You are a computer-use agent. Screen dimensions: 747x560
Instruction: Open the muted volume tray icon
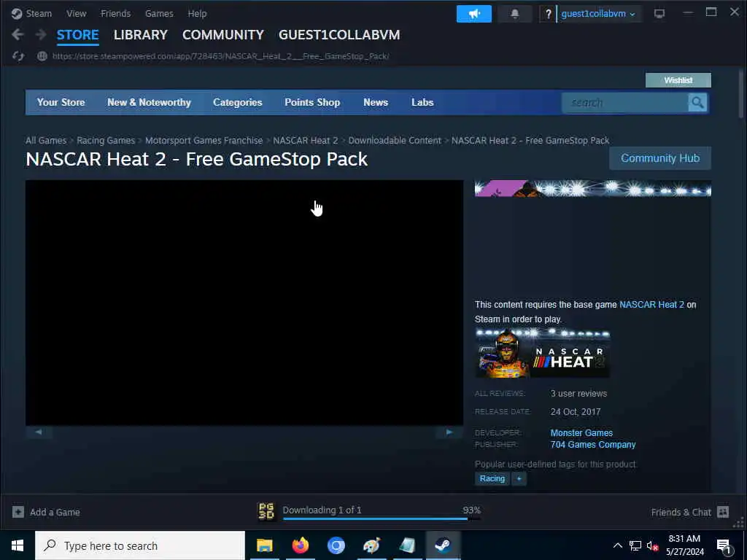click(652, 545)
